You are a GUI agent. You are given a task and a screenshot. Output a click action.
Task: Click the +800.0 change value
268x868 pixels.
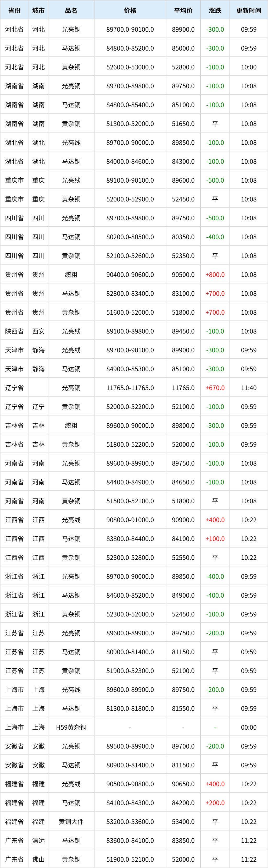tap(215, 275)
